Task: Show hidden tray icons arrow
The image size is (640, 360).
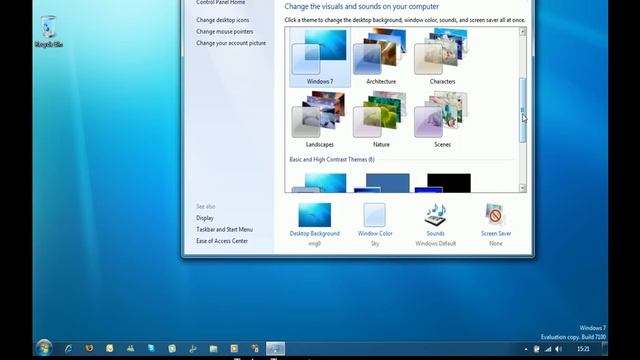Action: [525, 349]
